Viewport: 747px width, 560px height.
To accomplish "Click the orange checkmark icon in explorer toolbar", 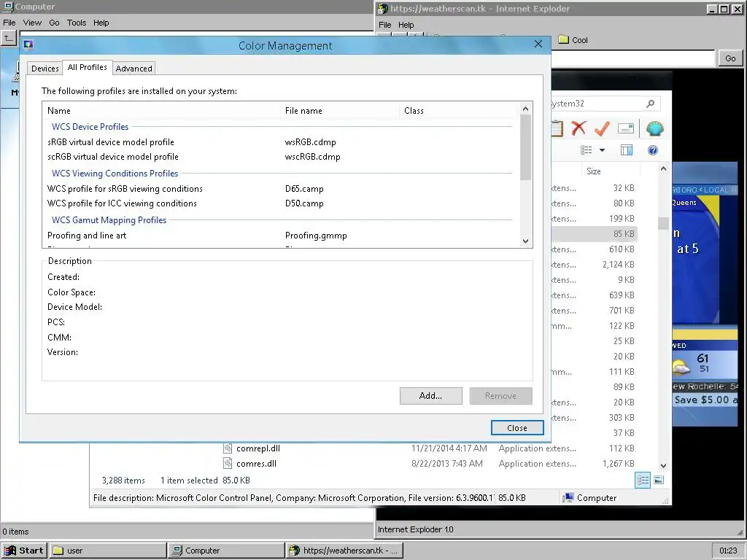I will [602, 128].
